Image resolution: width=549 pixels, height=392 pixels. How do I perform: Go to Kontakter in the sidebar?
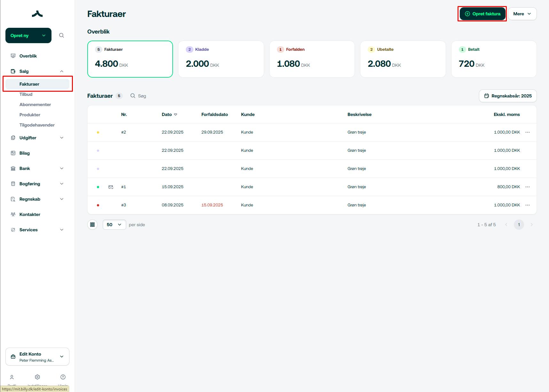pyautogui.click(x=30, y=214)
